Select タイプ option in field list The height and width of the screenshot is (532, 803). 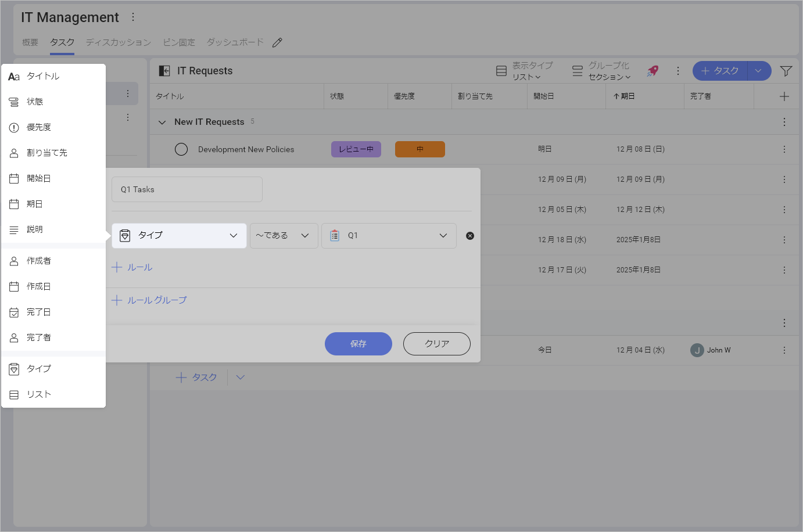point(53,369)
